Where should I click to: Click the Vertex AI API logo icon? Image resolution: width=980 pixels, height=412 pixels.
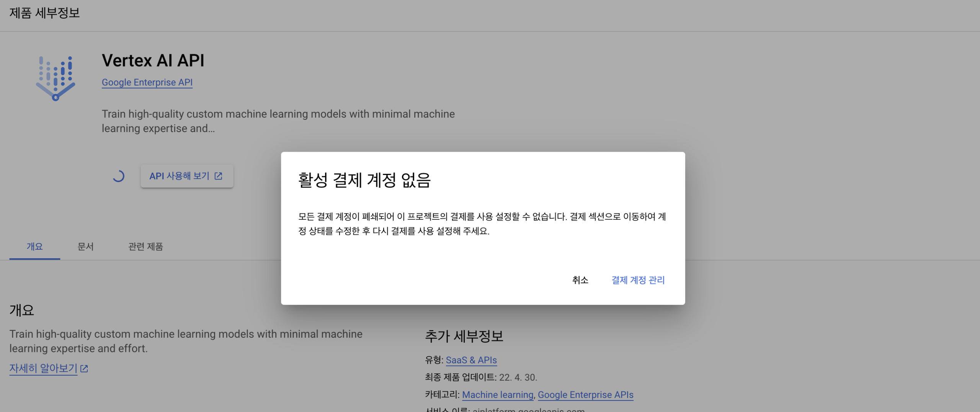(56, 78)
